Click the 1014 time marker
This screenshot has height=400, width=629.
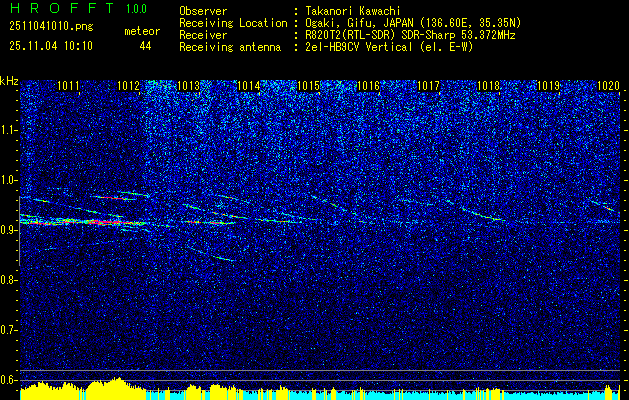pos(249,86)
